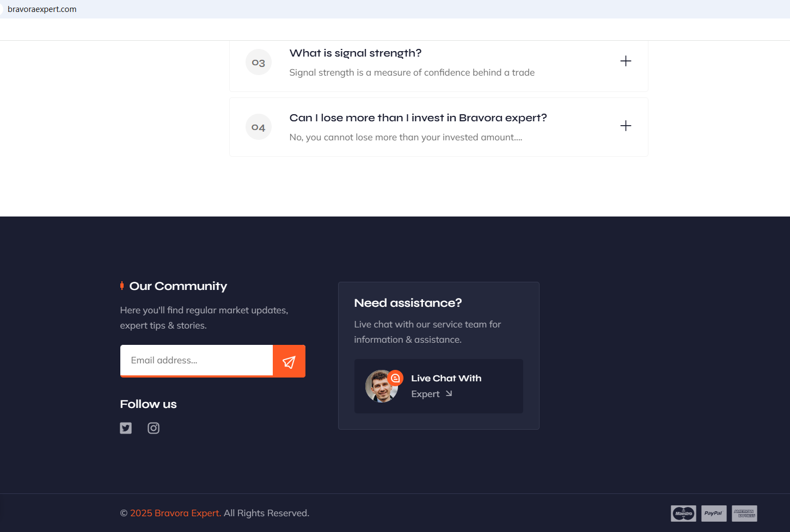790x532 pixels.
Task: Open the Instagram social icon
Action: pos(154,428)
